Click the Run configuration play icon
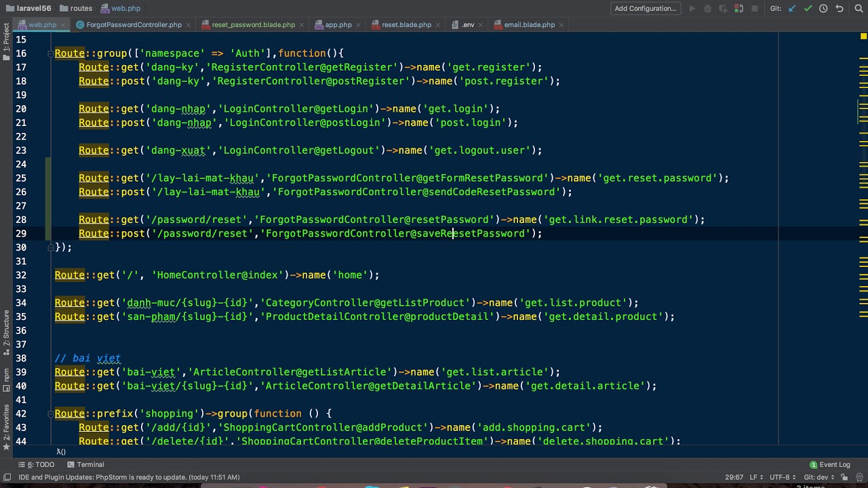Image resolution: width=868 pixels, height=488 pixels. 692,9
